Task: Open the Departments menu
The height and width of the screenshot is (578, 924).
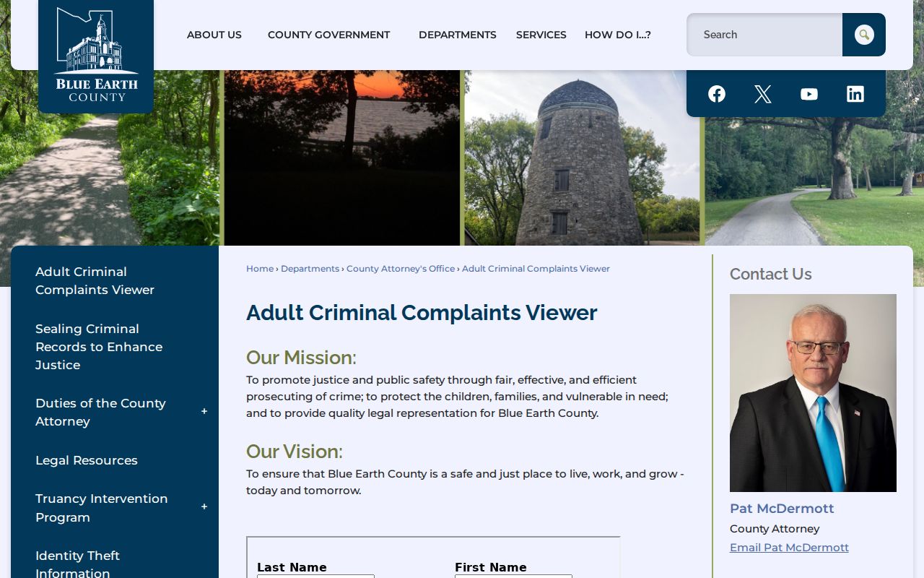Action: (458, 35)
